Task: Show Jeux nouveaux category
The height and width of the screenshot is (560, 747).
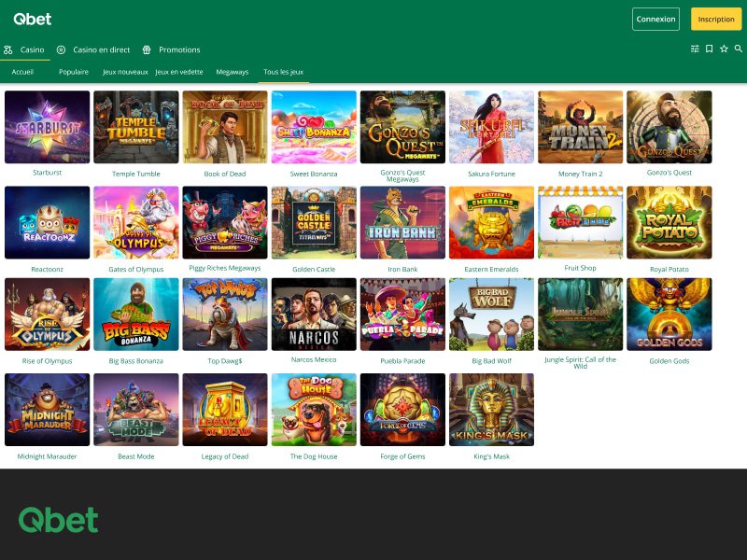Action: [125, 72]
